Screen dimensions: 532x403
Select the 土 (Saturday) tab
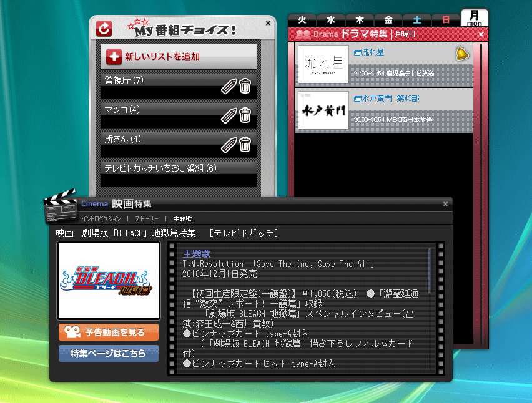(x=417, y=20)
